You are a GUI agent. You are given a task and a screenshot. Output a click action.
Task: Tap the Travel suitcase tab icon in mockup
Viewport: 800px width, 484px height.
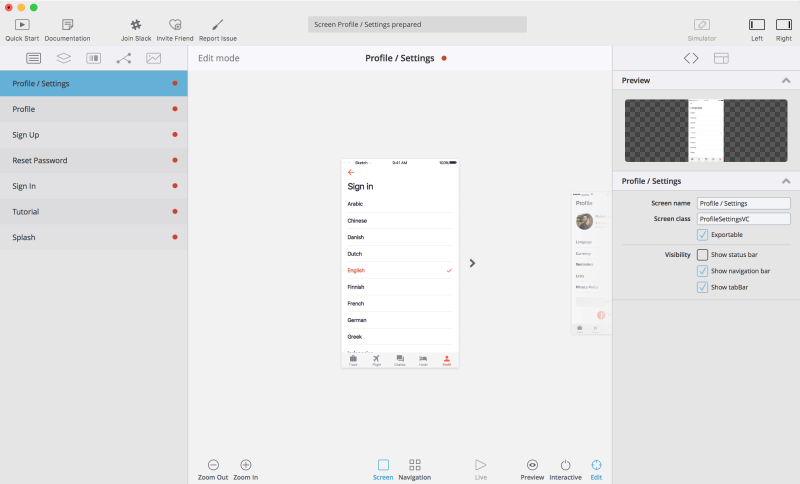point(353,361)
